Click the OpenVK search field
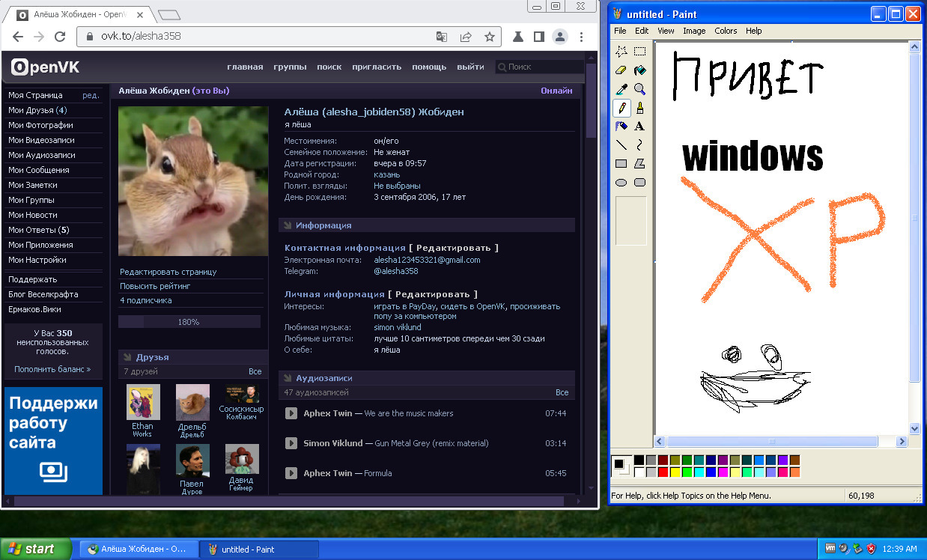Image resolution: width=927 pixels, height=560 pixels. [x=539, y=67]
